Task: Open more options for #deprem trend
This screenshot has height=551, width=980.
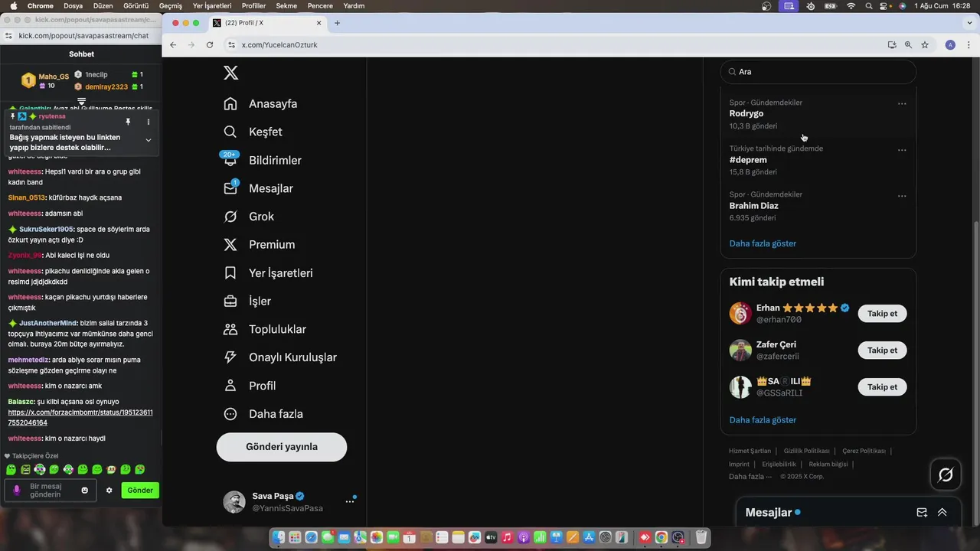Action: click(x=902, y=150)
